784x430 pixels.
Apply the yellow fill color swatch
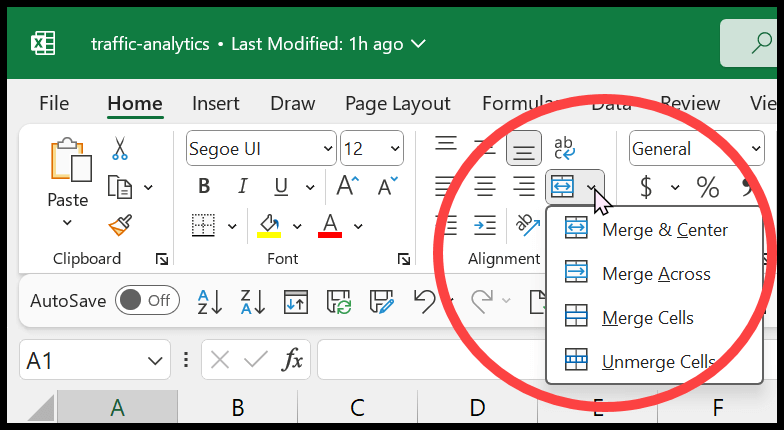click(x=268, y=224)
